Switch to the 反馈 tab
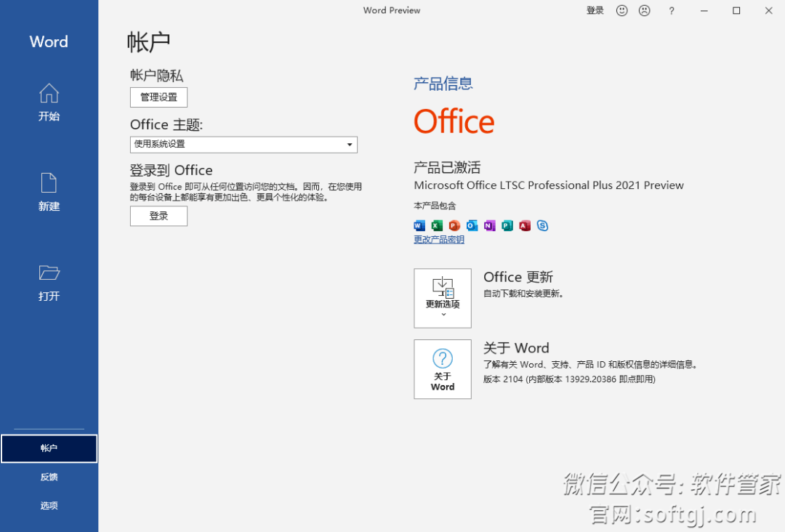 click(49, 477)
